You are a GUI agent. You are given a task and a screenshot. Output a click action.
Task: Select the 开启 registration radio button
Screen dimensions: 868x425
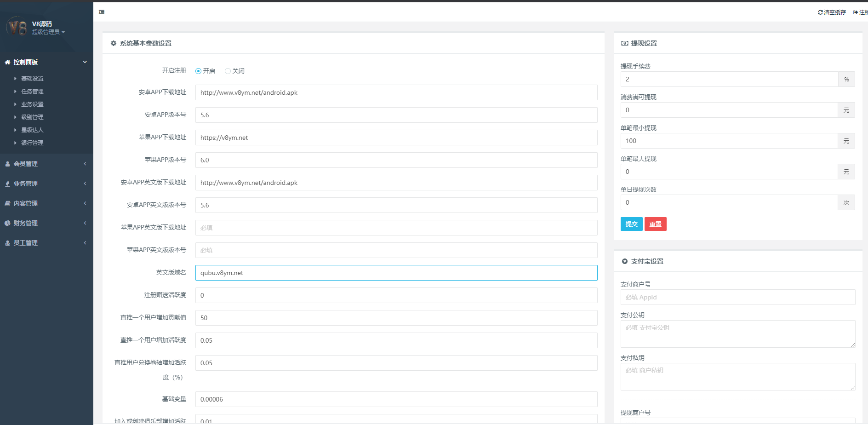(x=199, y=71)
